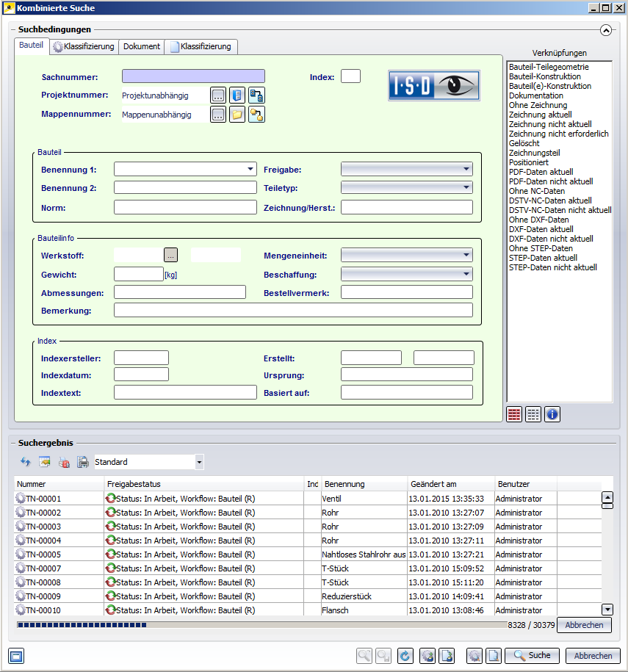The height and width of the screenshot is (672, 628).
Task: Focus the Sachnummer input field
Action: coord(193,76)
